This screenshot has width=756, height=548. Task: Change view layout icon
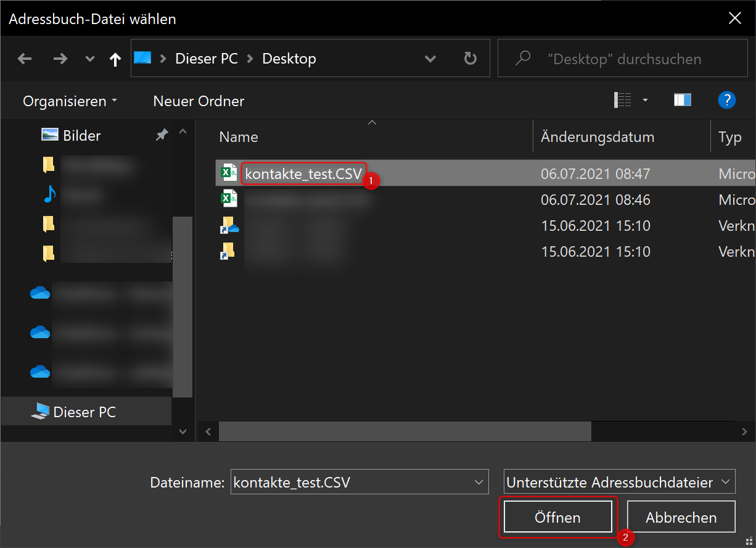[623, 100]
